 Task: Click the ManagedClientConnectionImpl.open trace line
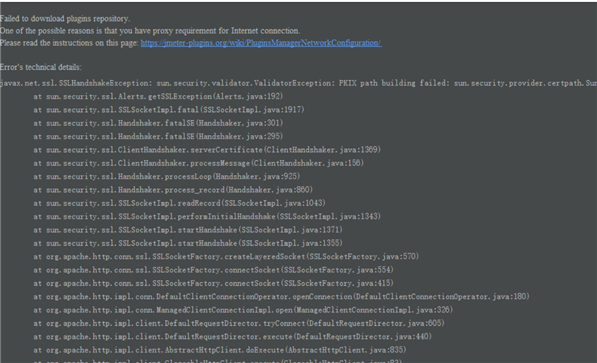click(243, 310)
